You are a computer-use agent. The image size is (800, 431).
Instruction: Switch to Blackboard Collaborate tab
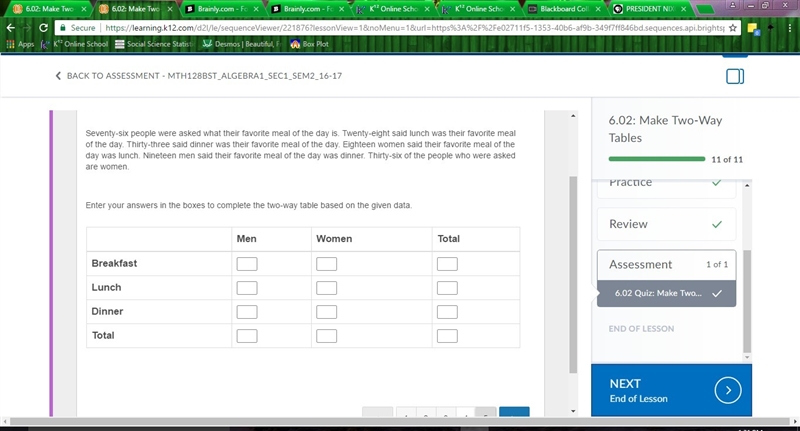(x=564, y=9)
